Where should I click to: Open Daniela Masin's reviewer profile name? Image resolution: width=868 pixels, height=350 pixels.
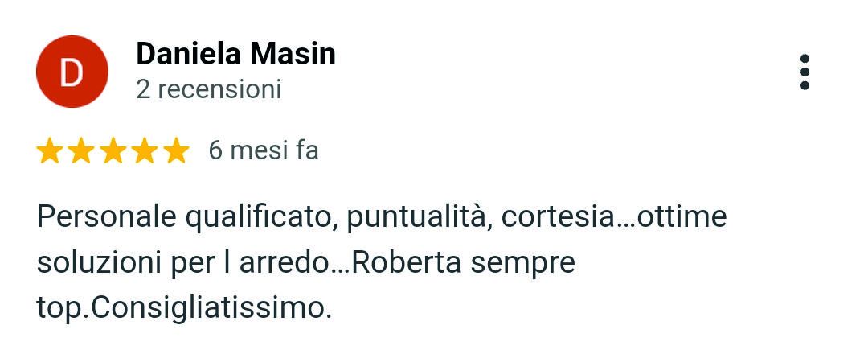point(235,54)
